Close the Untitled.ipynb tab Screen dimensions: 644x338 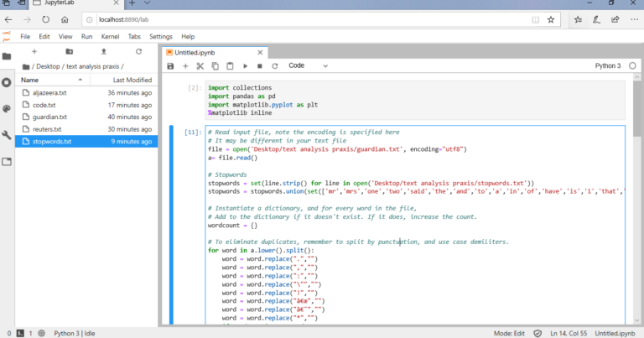click(x=260, y=53)
